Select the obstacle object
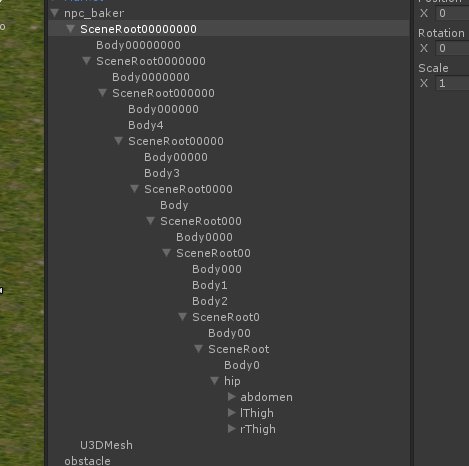Viewport: 469px width, 466px height. 87,461
